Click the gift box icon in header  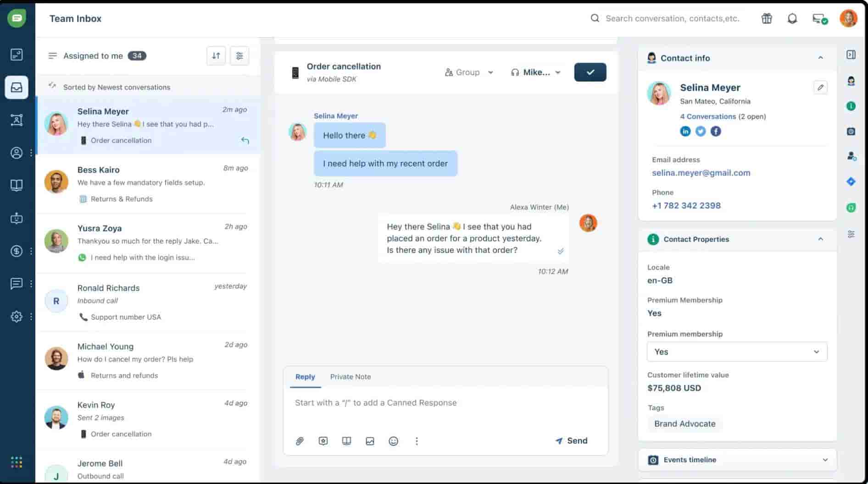click(x=767, y=18)
